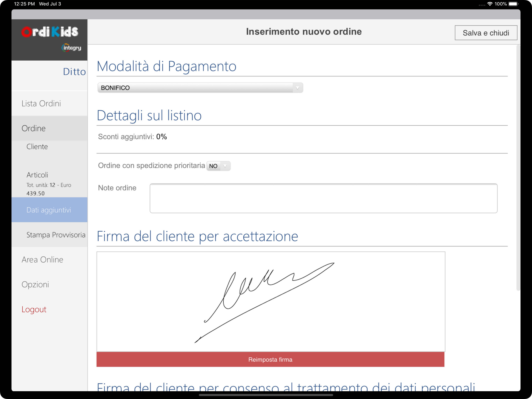The width and height of the screenshot is (532, 399).
Task: Tap the customer acceptance signature pad
Action: [271, 302]
